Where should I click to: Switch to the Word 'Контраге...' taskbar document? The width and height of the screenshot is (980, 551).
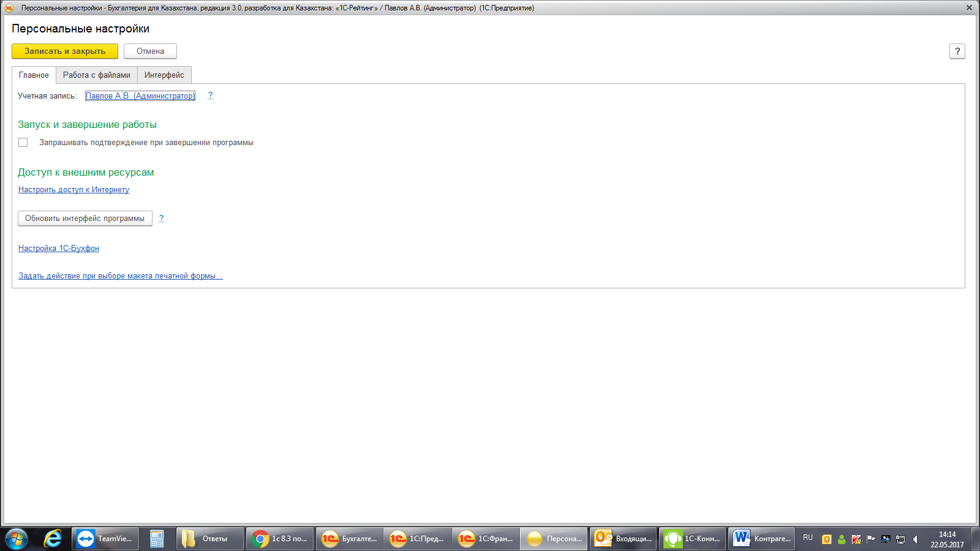(762, 539)
